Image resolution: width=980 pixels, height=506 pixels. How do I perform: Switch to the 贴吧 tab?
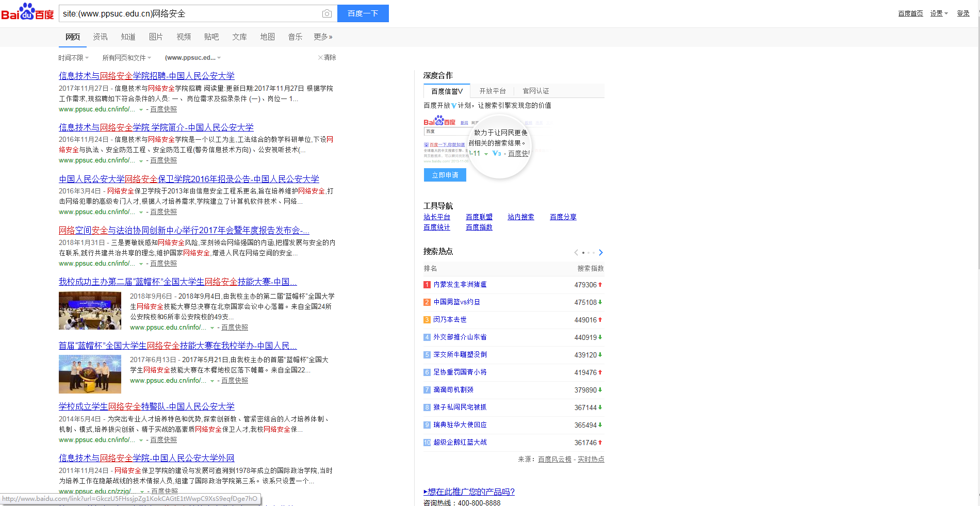click(x=211, y=37)
